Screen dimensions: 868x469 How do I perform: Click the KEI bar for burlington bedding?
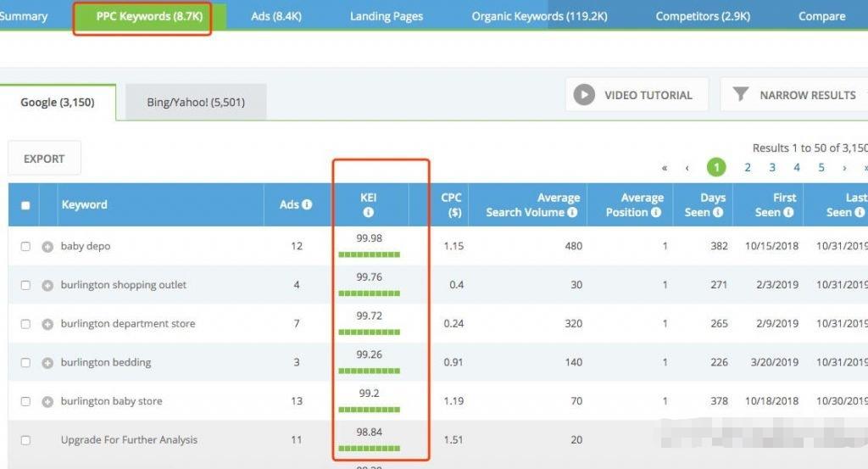(370, 371)
